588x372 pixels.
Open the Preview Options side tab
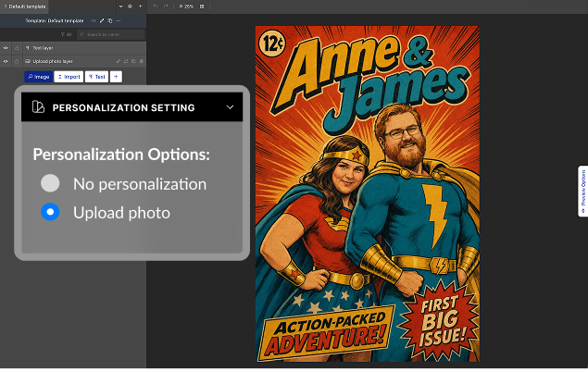[x=582, y=191]
